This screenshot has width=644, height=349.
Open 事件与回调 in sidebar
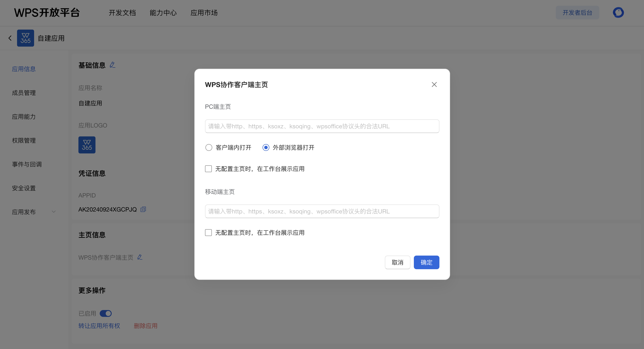[x=27, y=164]
